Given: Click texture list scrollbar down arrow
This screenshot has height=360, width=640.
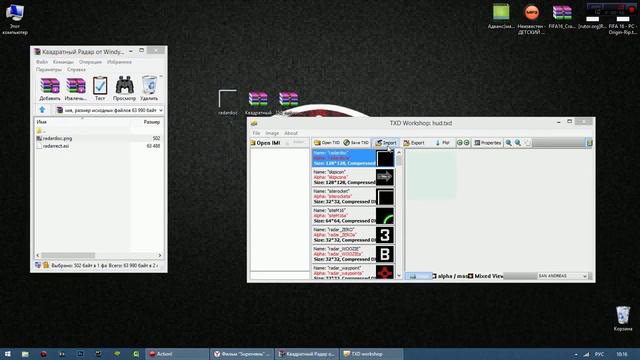Looking at the screenshot, I should coord(399,276).
